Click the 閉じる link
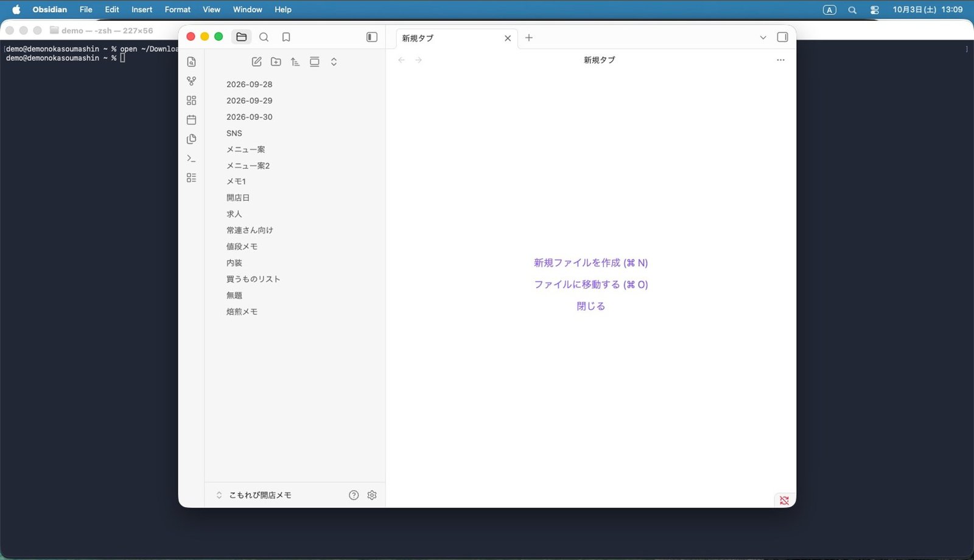The height and width of the screenshot is (560, 974). point(590,306)
